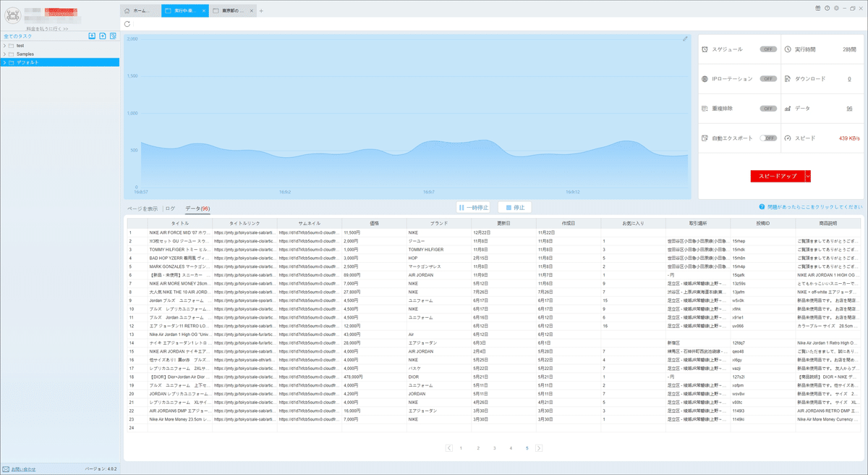Click the 一時停止 pause button

[474, 207]
